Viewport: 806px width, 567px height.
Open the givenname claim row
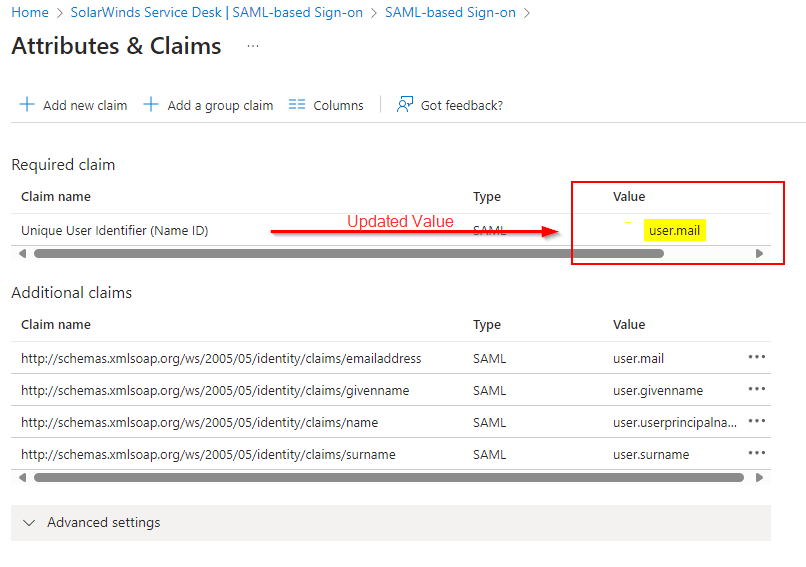pyautogui.click(x=391, y=390)
